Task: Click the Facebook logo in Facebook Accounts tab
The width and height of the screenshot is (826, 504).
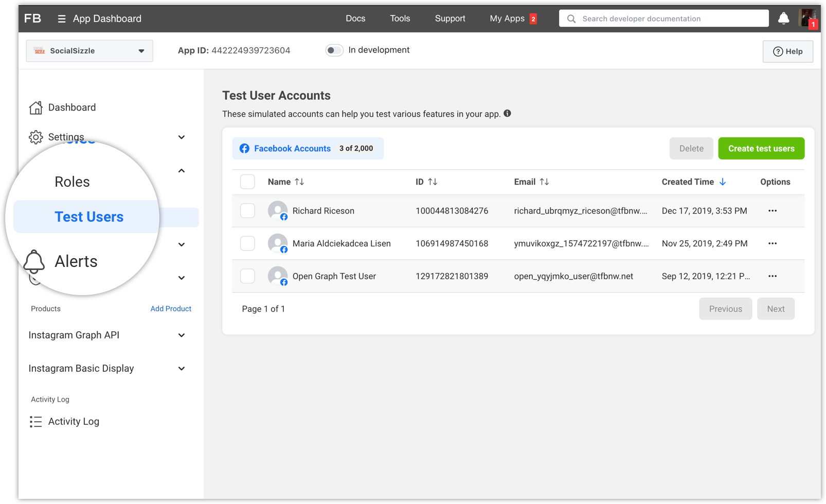Action: click(x=244, y=149)
